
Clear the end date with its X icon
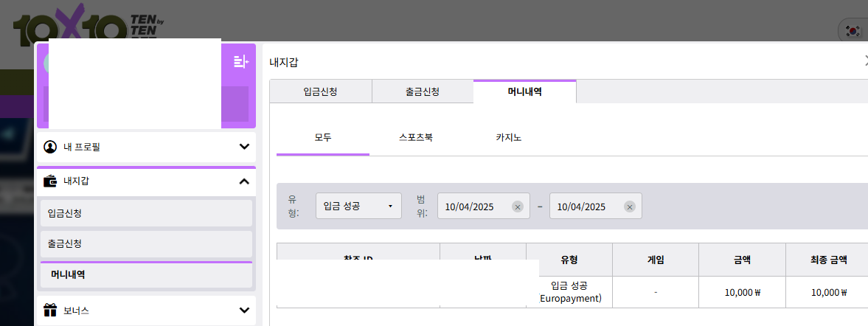coord(630,207)
